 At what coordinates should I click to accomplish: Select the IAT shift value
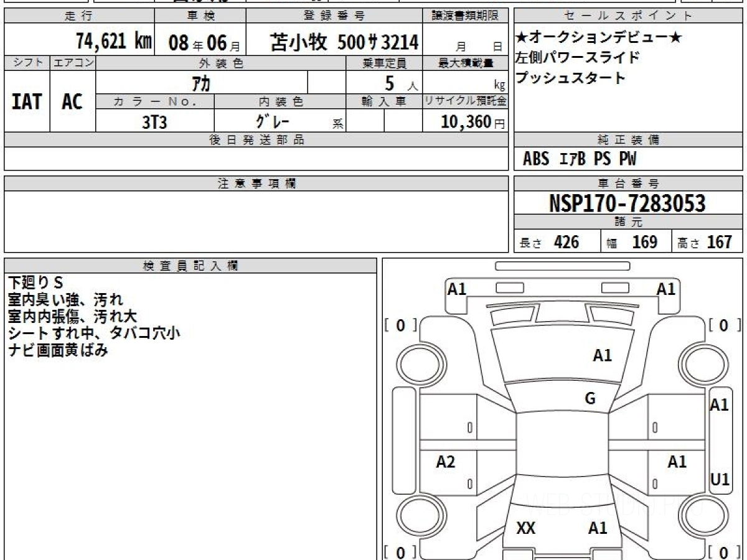[x=27, y=101]
